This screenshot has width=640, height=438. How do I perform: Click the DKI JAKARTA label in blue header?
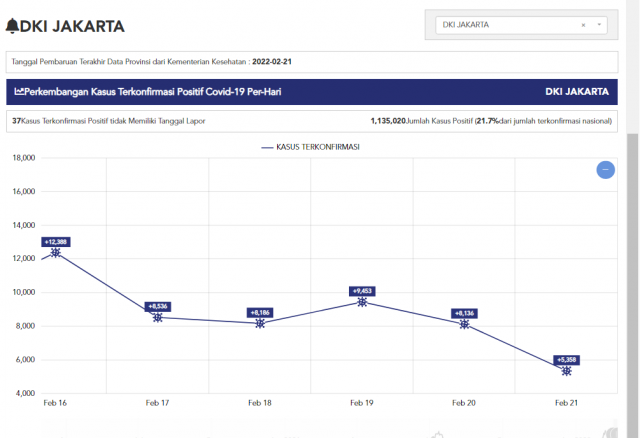click(577, 91)
